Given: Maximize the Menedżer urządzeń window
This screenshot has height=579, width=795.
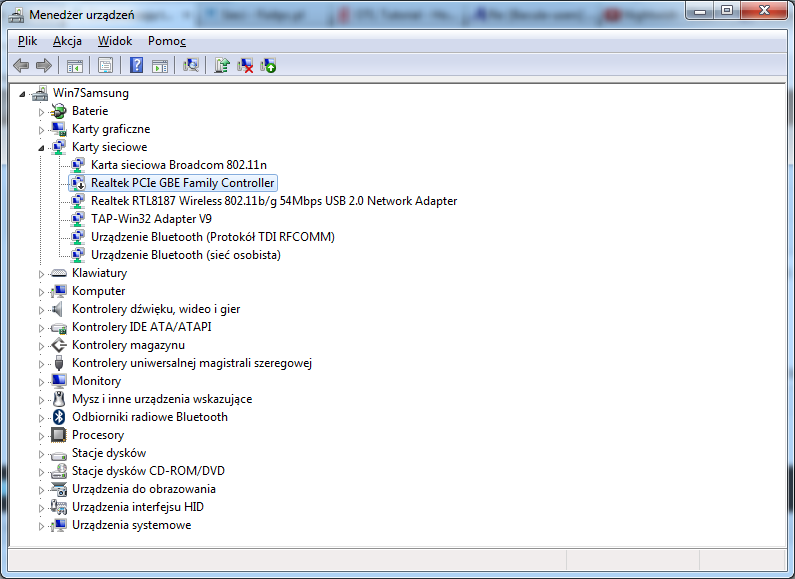Looking at the screenshot, I should [x=727, y=11].
